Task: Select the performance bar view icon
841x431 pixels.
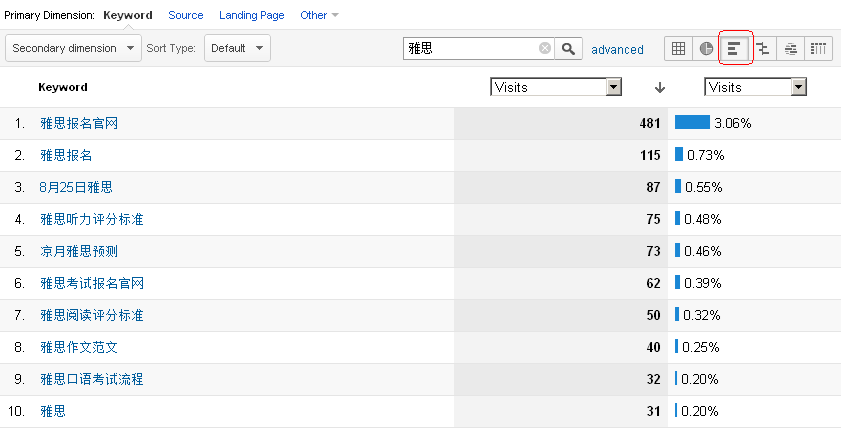Action: [734, 49]
